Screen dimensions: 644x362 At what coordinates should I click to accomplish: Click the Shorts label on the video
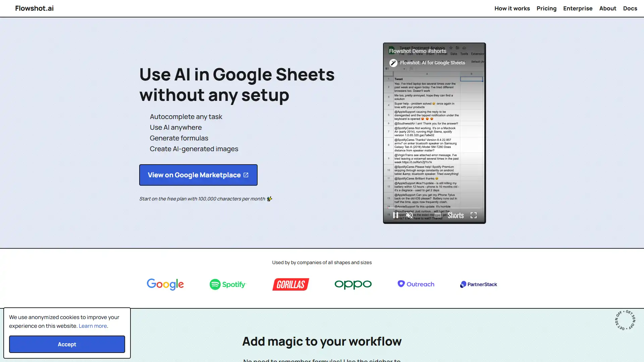(455, 215)
